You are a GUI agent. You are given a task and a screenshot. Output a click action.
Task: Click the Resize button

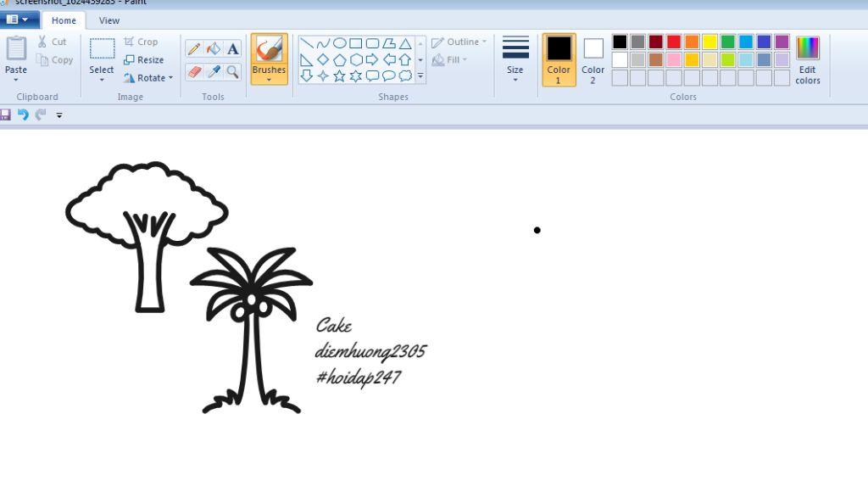tap(144, 60)
